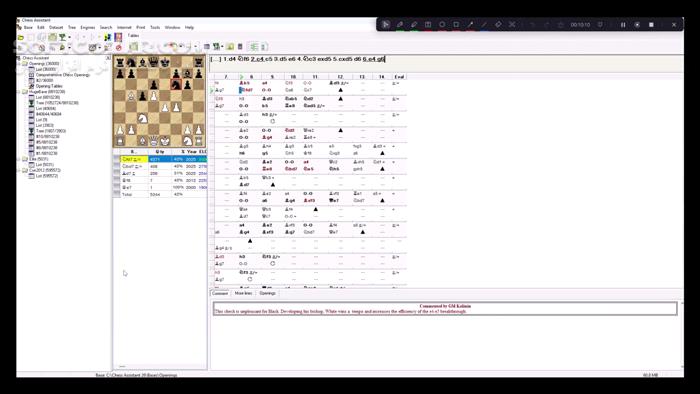Collapse the Cce2012 (598572) tree node

[x=19, y=170]
